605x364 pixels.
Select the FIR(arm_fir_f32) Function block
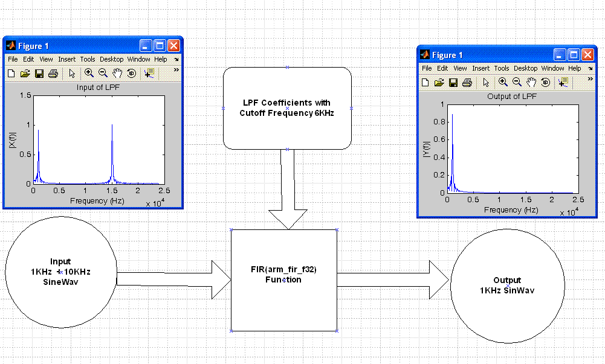[283, 280]
